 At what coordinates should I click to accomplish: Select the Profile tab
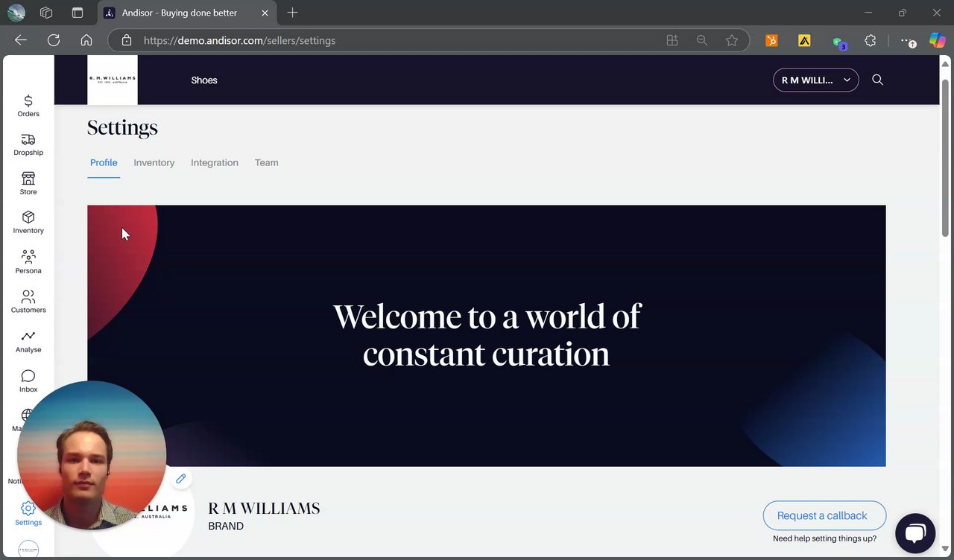point(104,162)
